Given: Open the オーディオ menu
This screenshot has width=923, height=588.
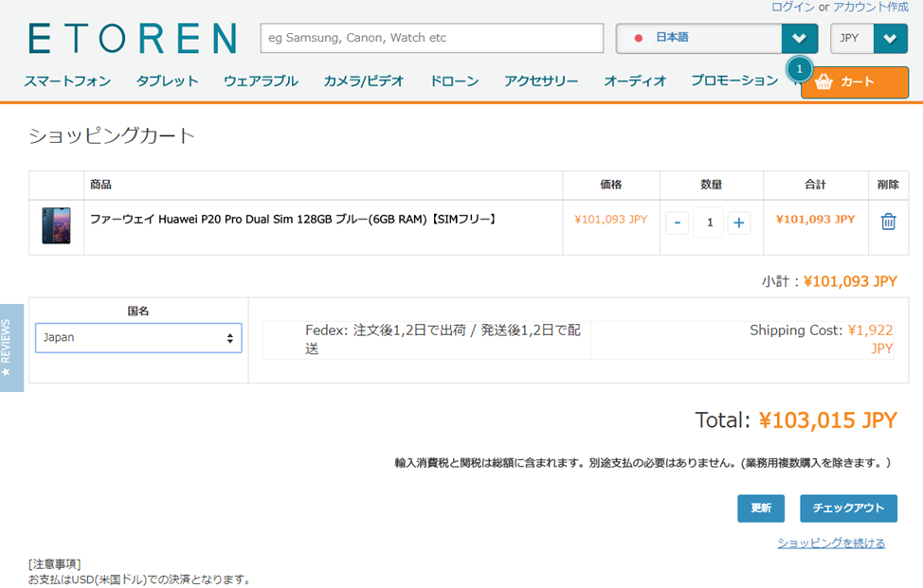Looking at the screenshot, I should click(x=635, y=81).
